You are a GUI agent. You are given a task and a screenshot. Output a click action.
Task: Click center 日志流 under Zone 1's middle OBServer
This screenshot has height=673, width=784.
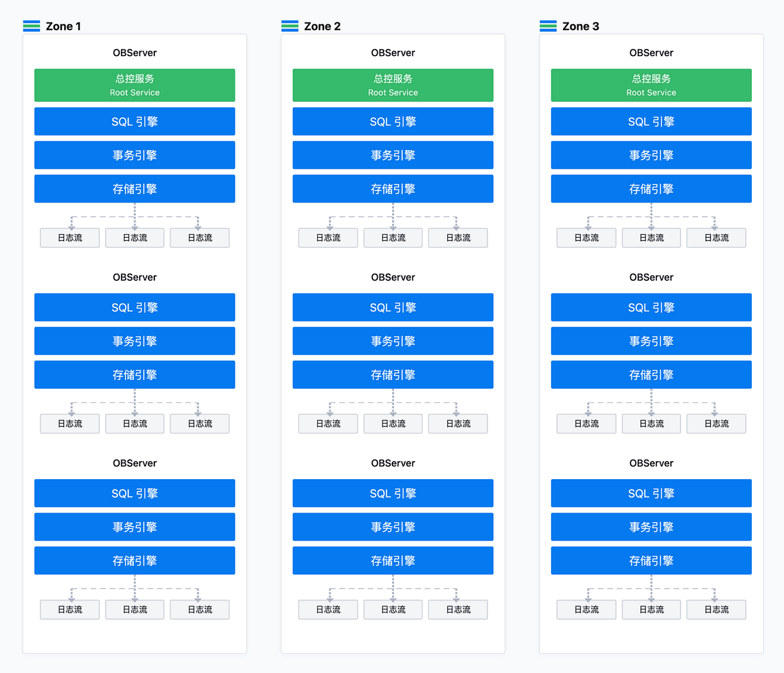135,424
